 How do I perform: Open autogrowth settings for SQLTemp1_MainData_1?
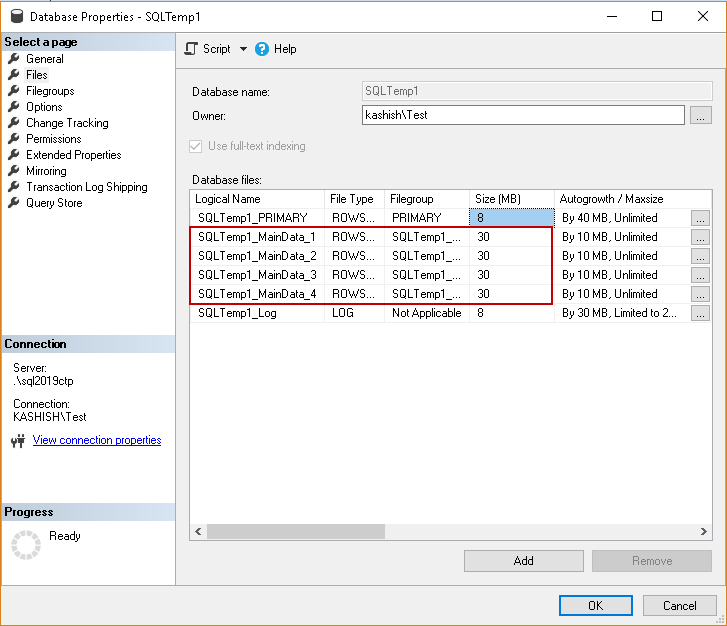click(700, 237)
